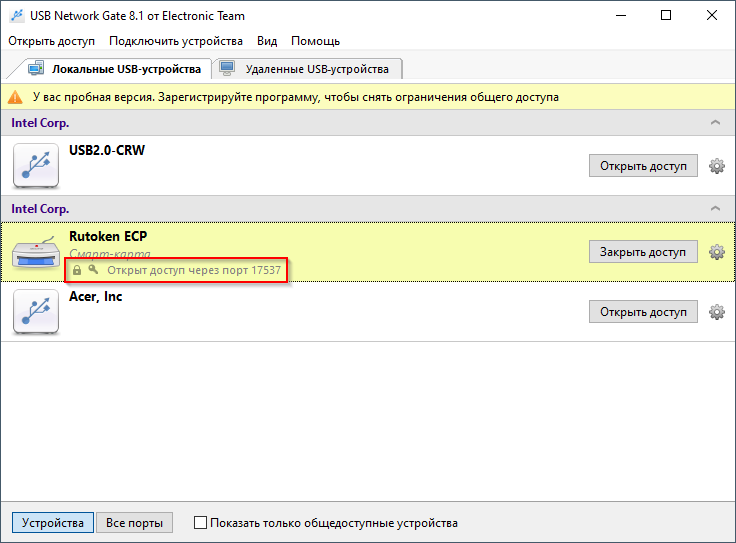Viewport: 736px width, 543px height.
Task: Close the USB Network Gate window
Action: 712,15
